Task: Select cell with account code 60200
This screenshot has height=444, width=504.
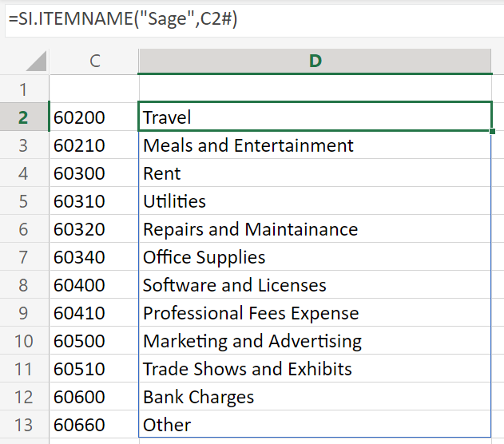Action: 94,117
